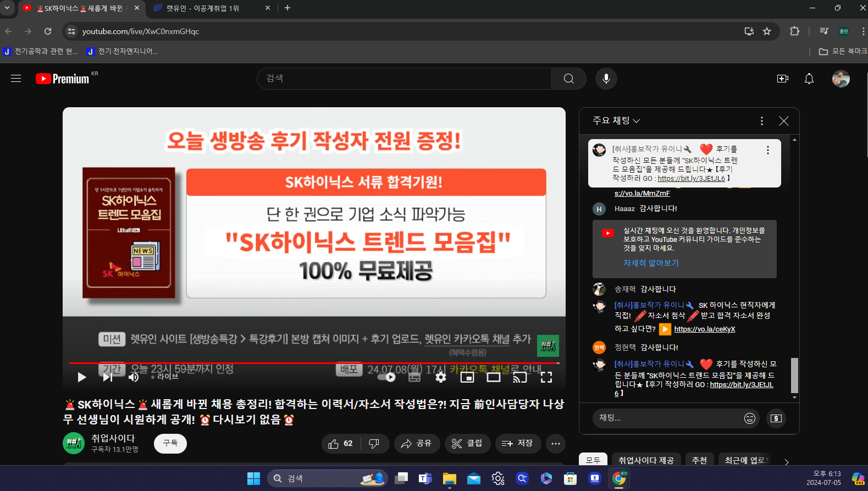Open pinned message options menu
Screen dimensions: 868x491
(768, 150)
